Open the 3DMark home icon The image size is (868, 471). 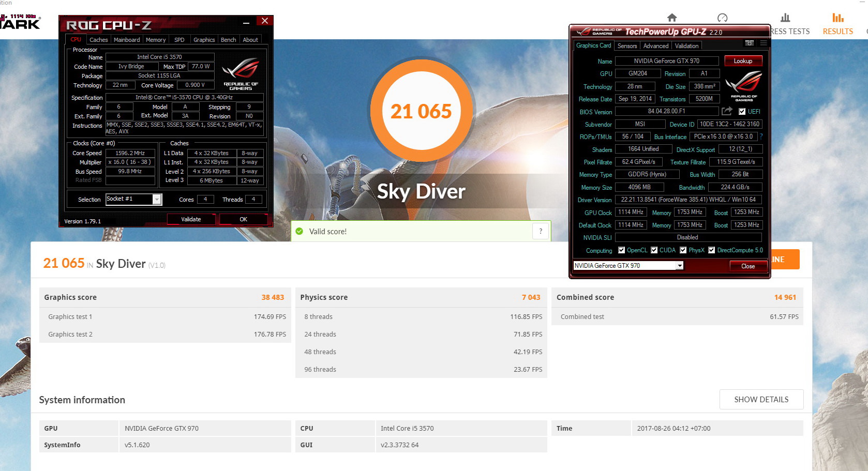pyautogui.click(x=672, y=18)
